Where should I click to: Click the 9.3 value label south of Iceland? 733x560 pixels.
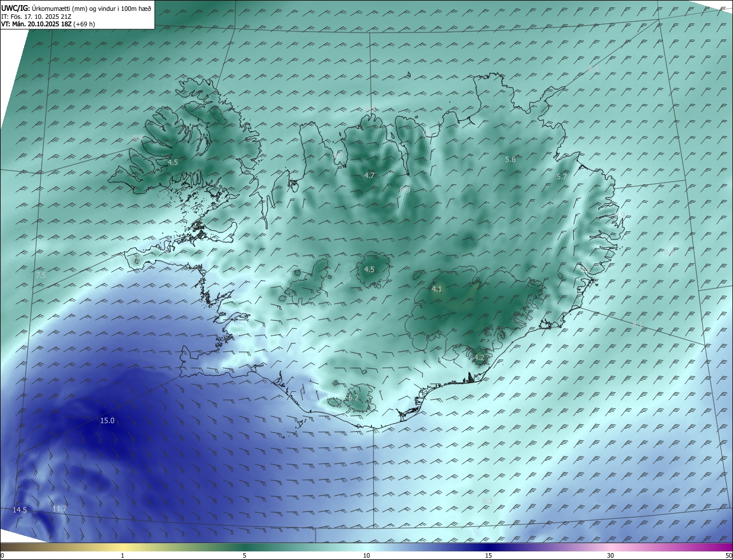[x=487, y=502]
